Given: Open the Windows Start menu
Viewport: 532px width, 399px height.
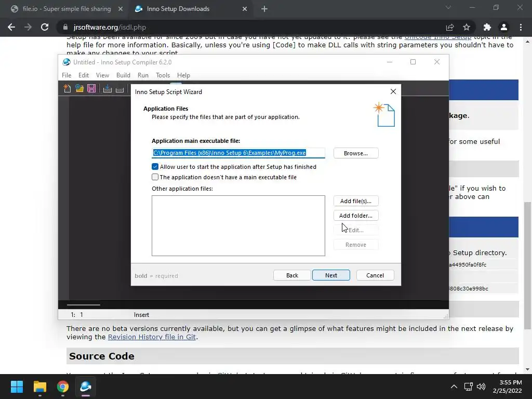Looking at the screenshot, I should [x=17, y=387].
